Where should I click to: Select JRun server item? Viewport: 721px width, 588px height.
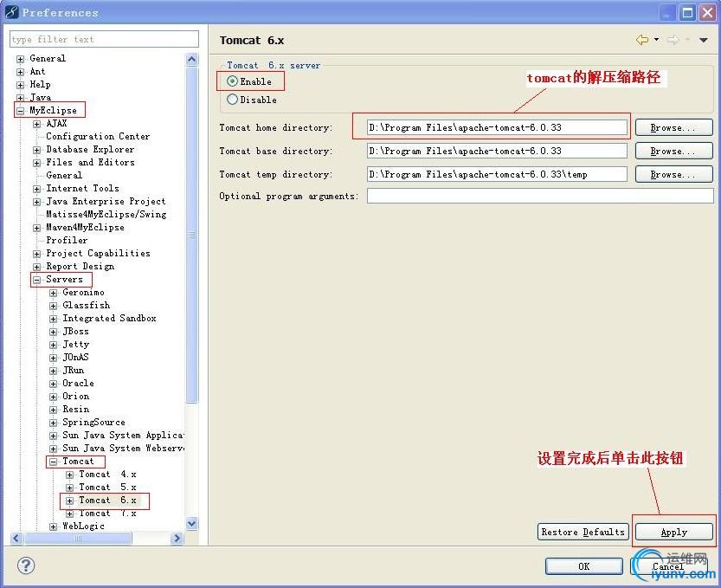tap(74, 370)
